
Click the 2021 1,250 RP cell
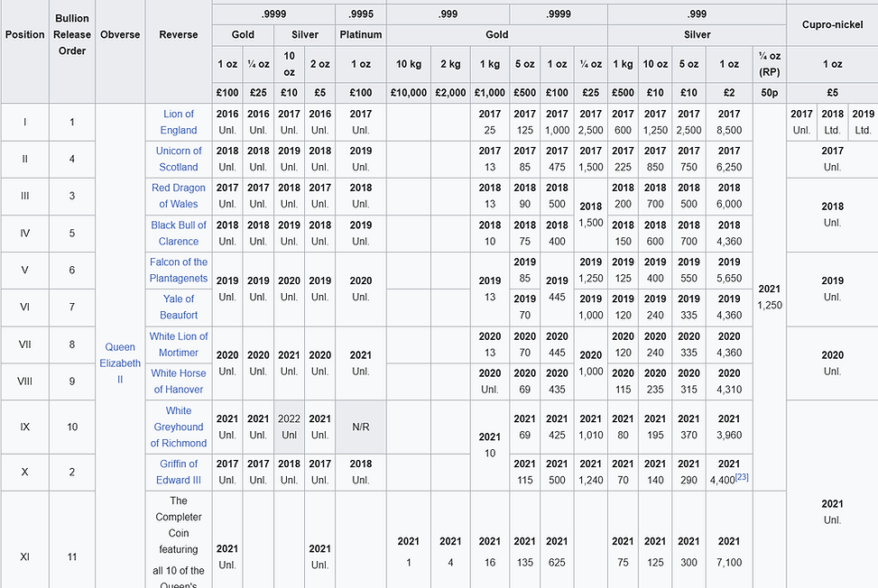tap(770, 297)
